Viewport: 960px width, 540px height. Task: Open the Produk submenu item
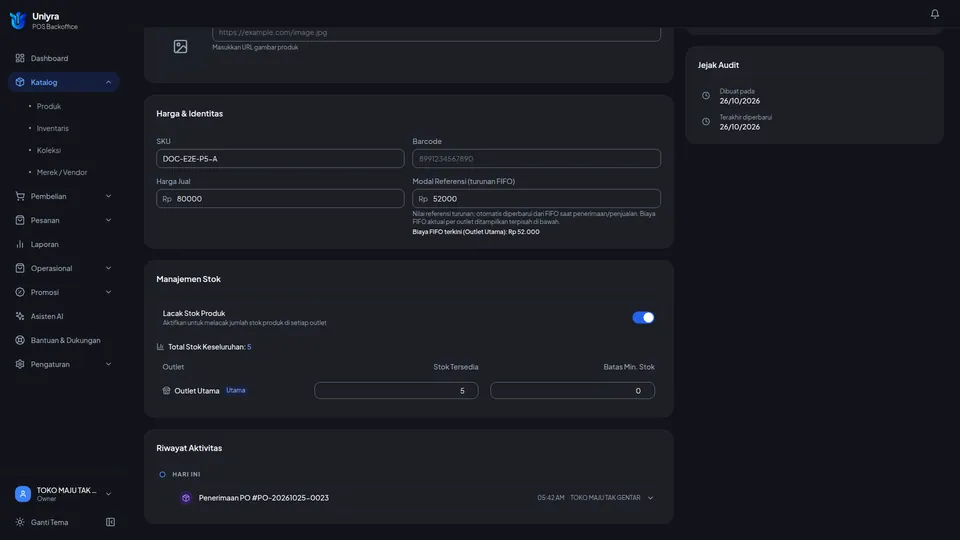click(x=48, y=106)
